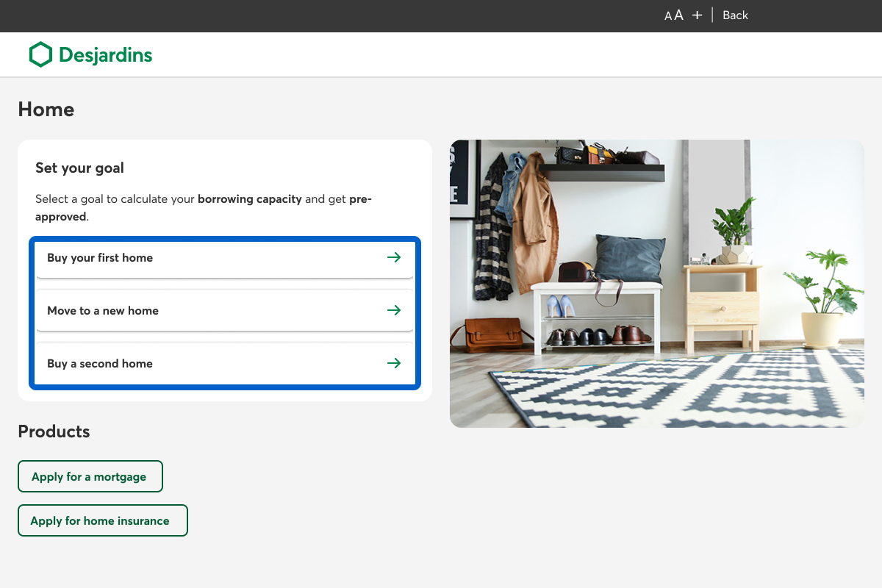Open Apply for home insurance
882x588 pixels.
pyautogui.click(x=102, y=520)
